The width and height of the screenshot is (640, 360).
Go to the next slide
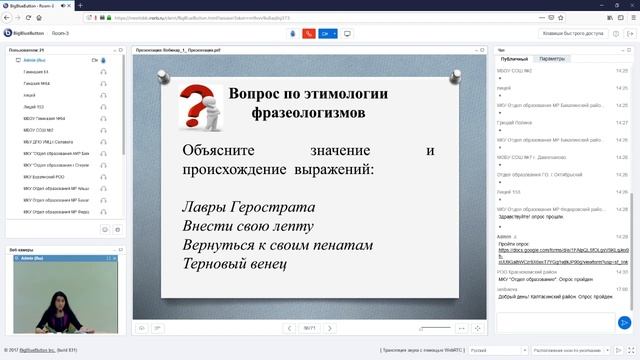pos(330,328)
